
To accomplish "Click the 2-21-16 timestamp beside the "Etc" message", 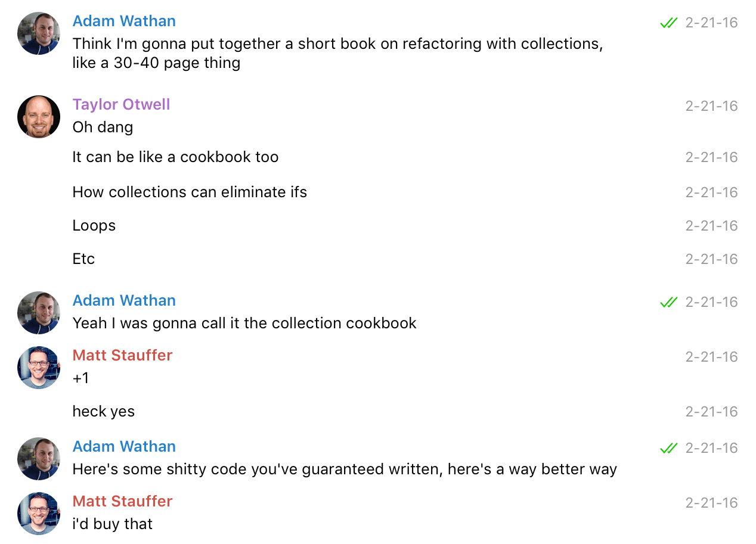I will (711, 259).
